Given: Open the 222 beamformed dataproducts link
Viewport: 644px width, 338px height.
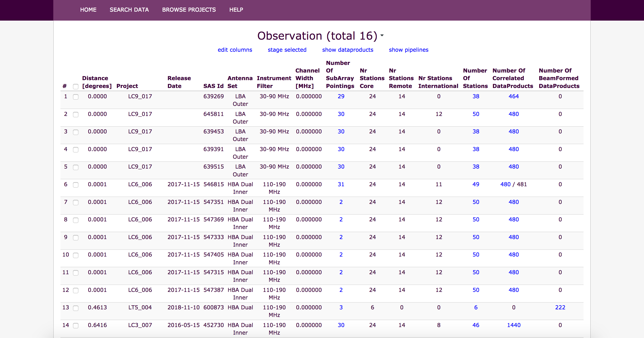Looking at the screenshot, I should click(x=560, y=308).
